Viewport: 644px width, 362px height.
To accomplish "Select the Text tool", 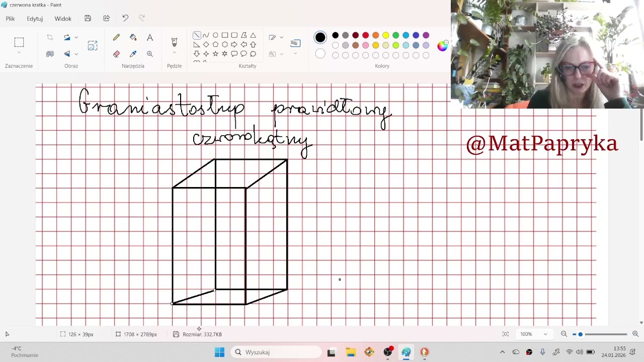I will tap(150, 38).
